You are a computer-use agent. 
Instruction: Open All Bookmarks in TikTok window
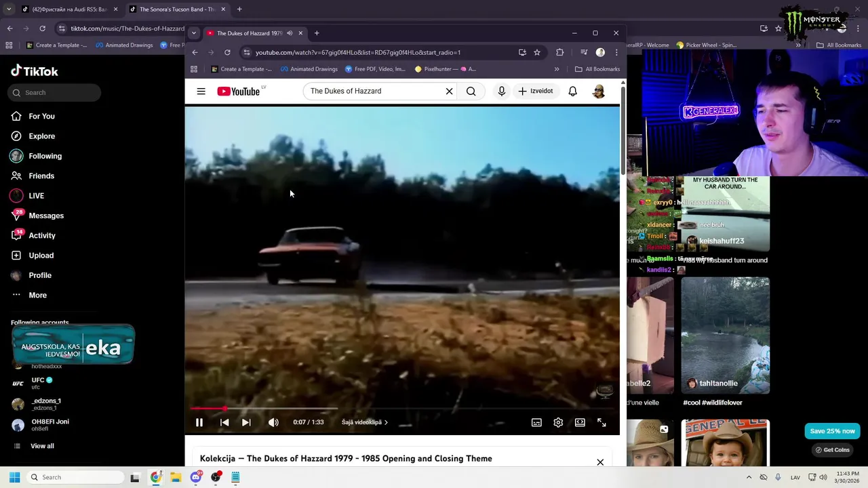[x=839, y=45]
